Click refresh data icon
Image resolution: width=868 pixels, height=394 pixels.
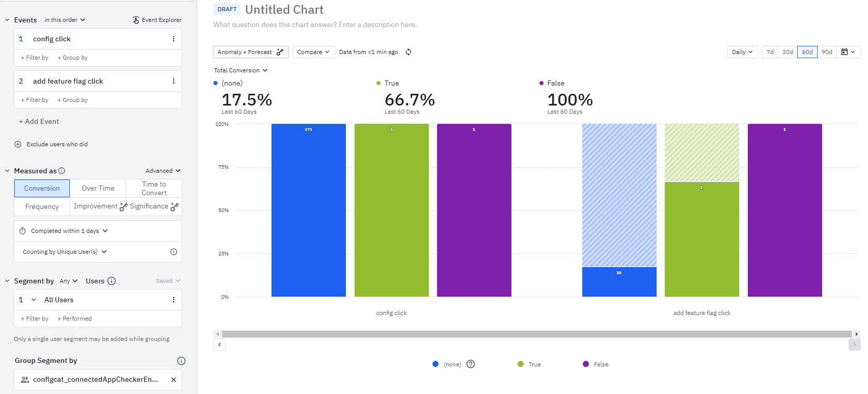(x=409, y=52)
